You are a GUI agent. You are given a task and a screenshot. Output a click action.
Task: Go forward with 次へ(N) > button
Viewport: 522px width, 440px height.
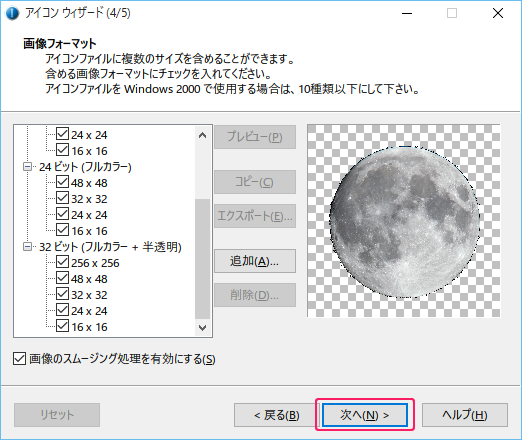pyautogui.click(x=365, y=415)
